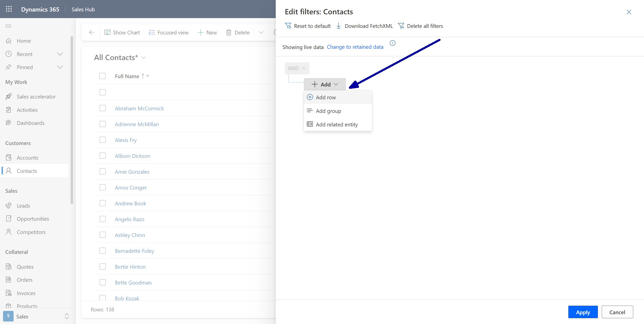Select checkbox for Abraham McCormick
This screenshot has width=644, height=324.
coord(102,108)
